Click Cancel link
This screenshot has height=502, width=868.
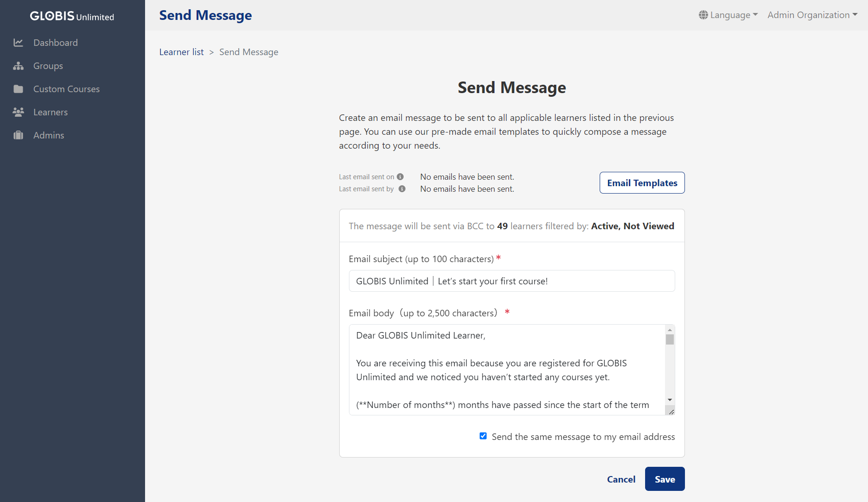(621, 479)
